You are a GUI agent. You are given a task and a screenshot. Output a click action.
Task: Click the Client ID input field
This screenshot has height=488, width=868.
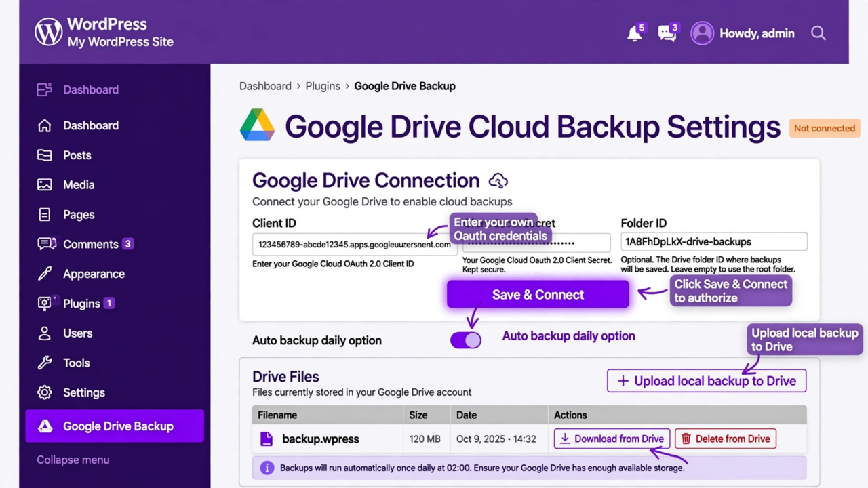tap(355, 244)
